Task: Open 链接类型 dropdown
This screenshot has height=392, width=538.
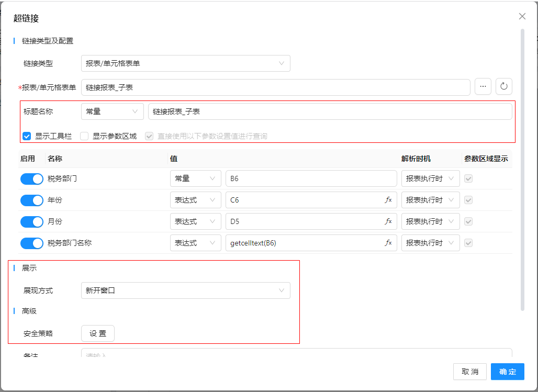Action: click(185, 63)
